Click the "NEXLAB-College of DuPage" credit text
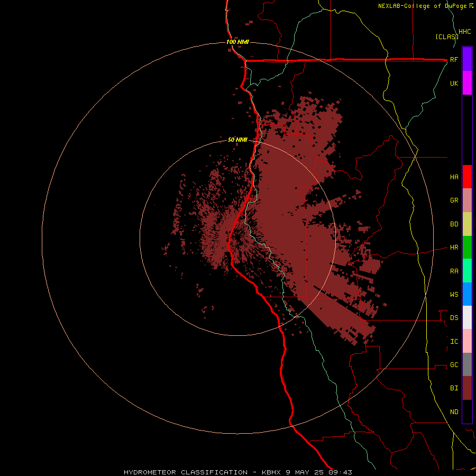The image size is (476, 476). [x=423, y=6]
